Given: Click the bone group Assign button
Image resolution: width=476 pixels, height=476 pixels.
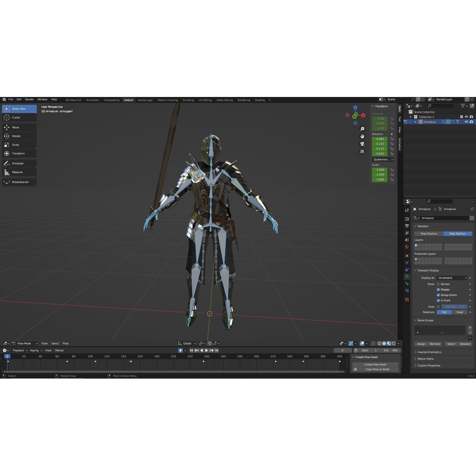Looking at the screenshot, I should pyautogui.click(x=421, y=344).
